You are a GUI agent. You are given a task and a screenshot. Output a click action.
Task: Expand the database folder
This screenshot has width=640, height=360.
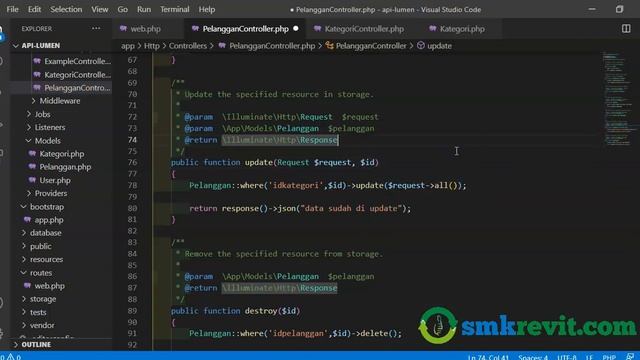click(x=45, y=233)
